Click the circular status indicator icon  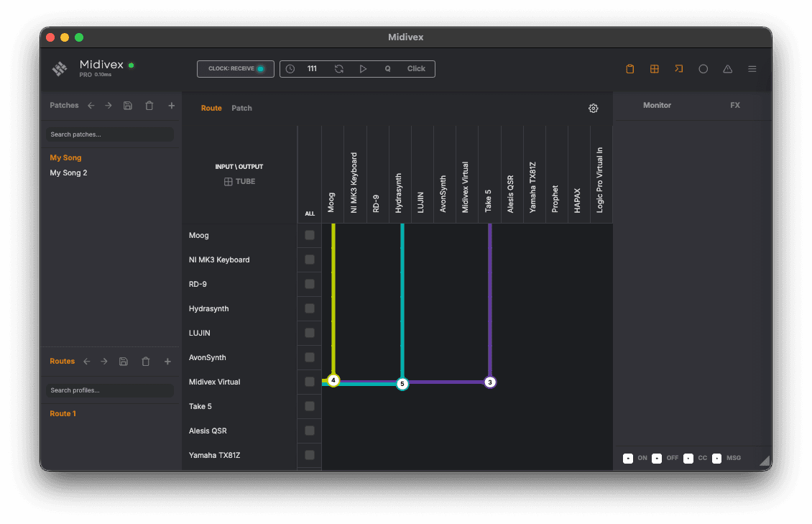click(703, 68)
